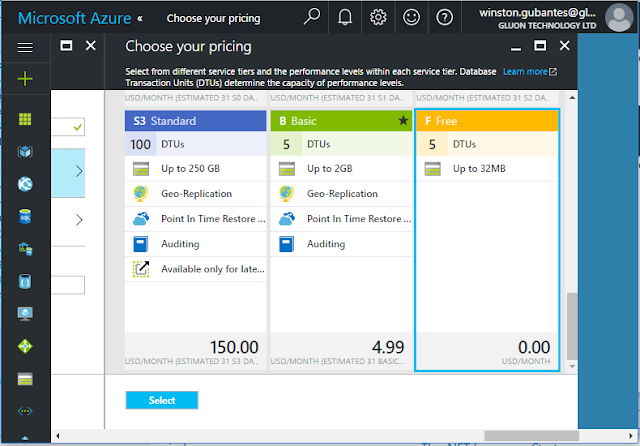Screen dimensions: 640x446
Task: Click Learn more link
Action: (525, 72)
